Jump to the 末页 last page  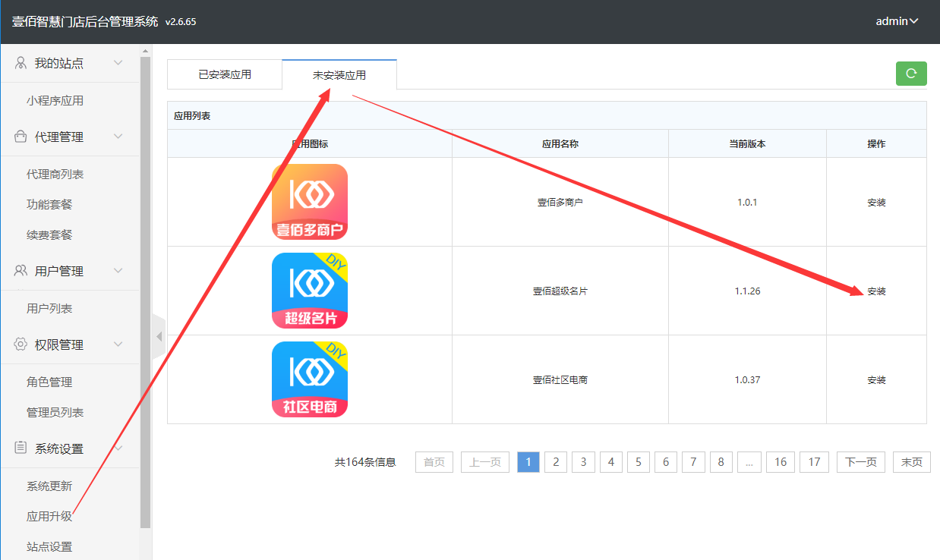(912, 462)
